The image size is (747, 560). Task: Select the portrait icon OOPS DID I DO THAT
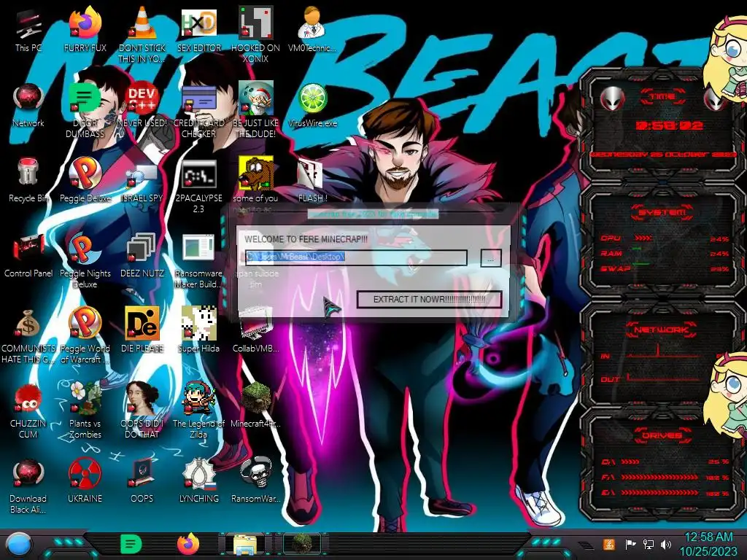click(x=142, y=398)
